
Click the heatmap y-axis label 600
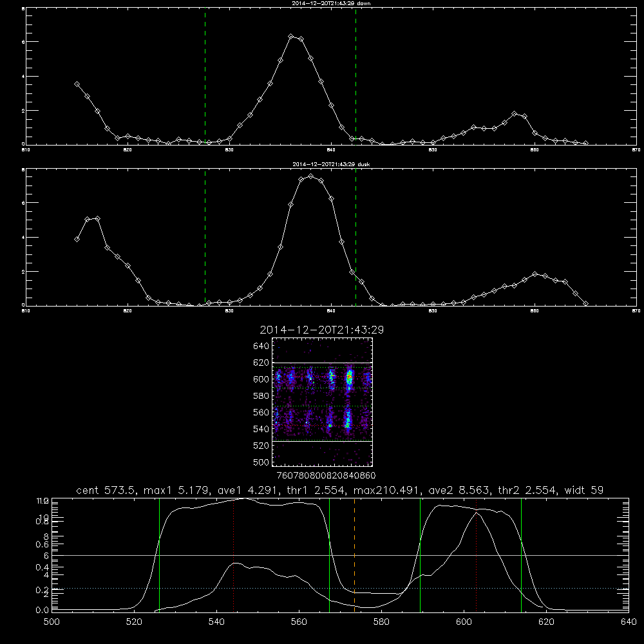(x=261, y=379)
